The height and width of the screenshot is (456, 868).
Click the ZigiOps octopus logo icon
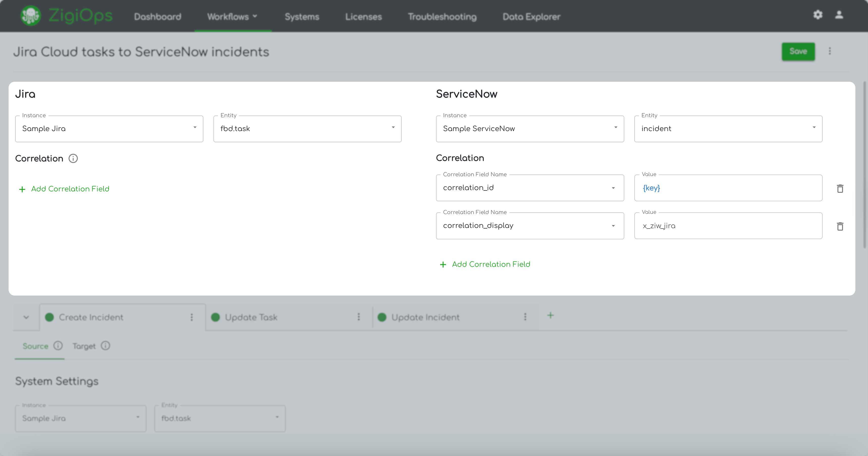[30, 15]
